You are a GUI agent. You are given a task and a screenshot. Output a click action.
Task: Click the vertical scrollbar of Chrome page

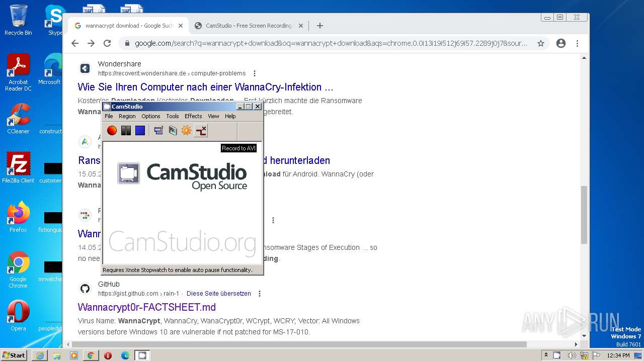coord(584,215)
